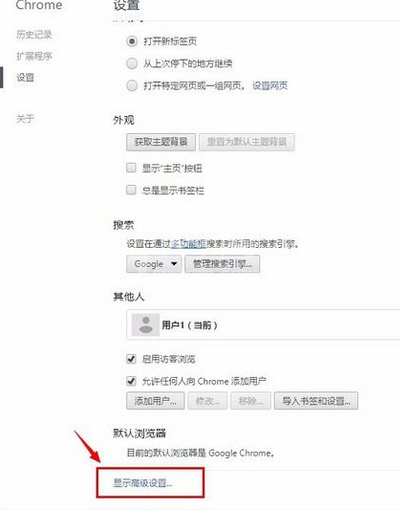Viewport: 400px width, 511px height.
Task: Click the 导入书签和设置 button
Action: click(x=316, y=401)
